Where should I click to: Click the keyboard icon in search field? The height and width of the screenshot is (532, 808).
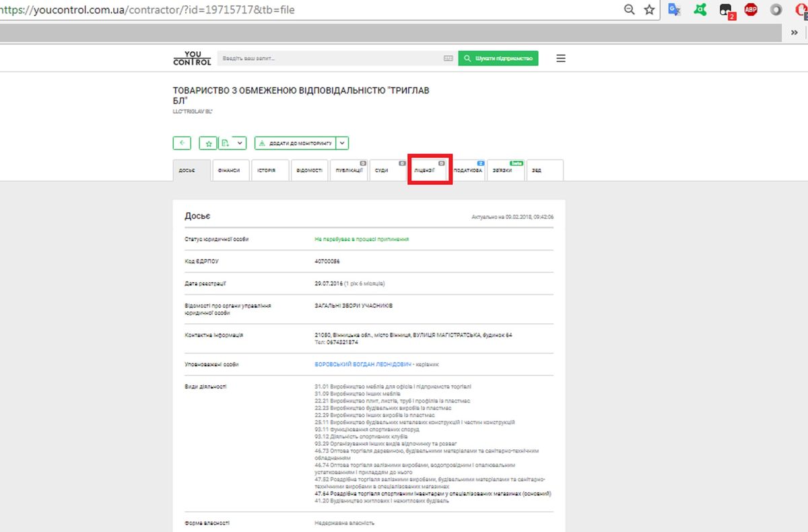[448, 59]
